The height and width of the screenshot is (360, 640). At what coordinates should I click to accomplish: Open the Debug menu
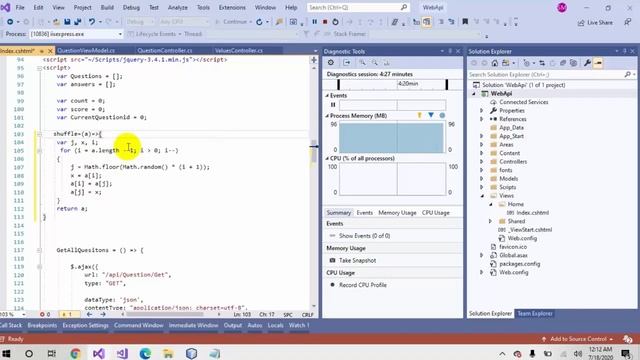point(131,7)
